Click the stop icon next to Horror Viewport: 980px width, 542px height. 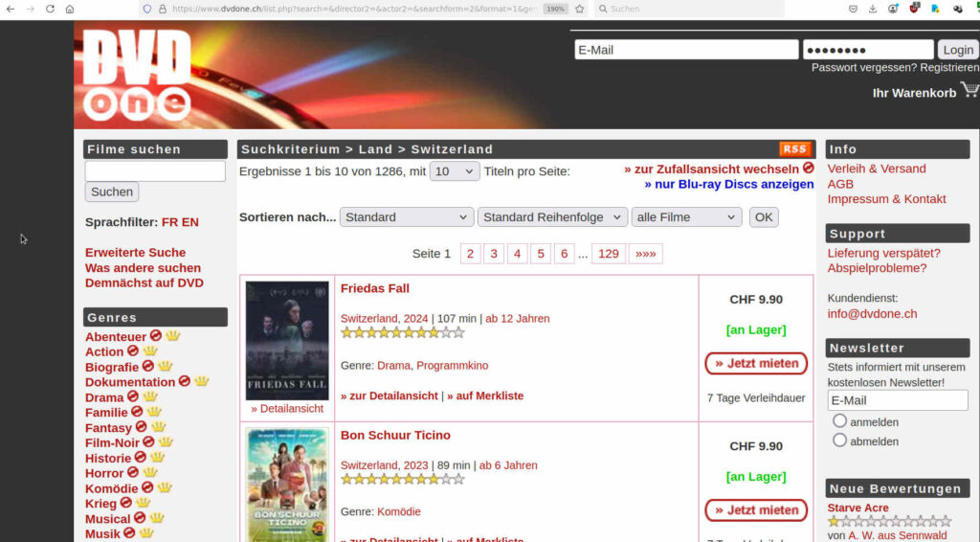click(132, 472)
